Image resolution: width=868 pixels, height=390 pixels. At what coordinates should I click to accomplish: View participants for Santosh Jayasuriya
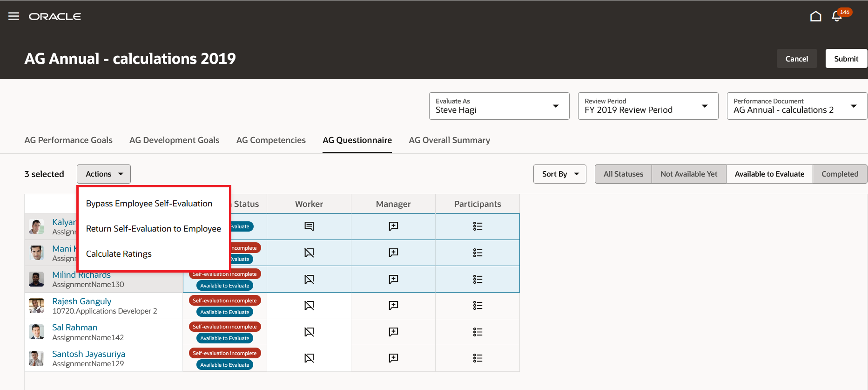click(x=478, y=358)
